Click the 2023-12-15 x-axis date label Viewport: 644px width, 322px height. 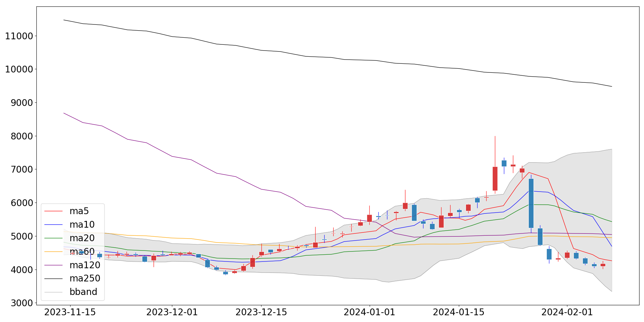261,312
